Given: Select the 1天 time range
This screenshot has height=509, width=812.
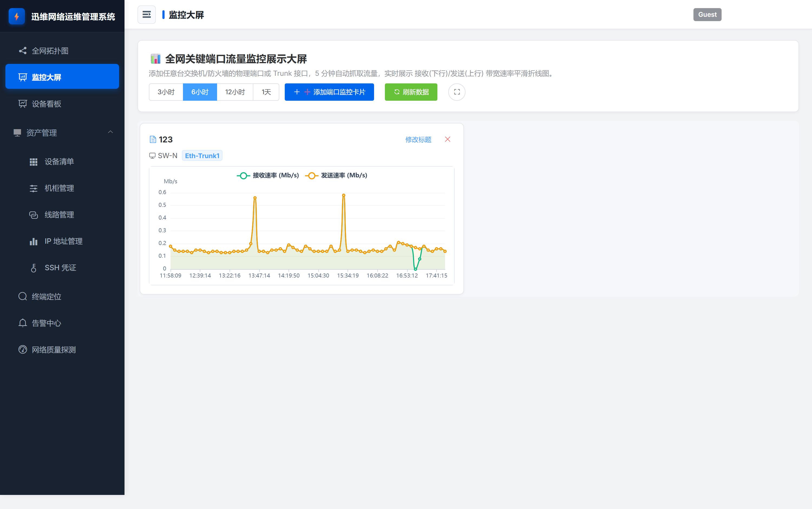Looking at the screenshot, I should pyautogui.click(x=266, y=92).
